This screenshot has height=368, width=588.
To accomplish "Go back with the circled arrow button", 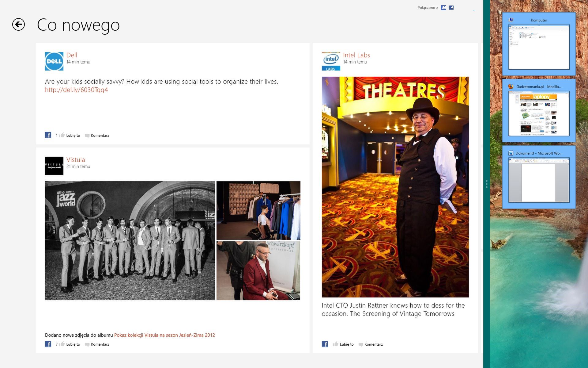I will pos(18,25).
